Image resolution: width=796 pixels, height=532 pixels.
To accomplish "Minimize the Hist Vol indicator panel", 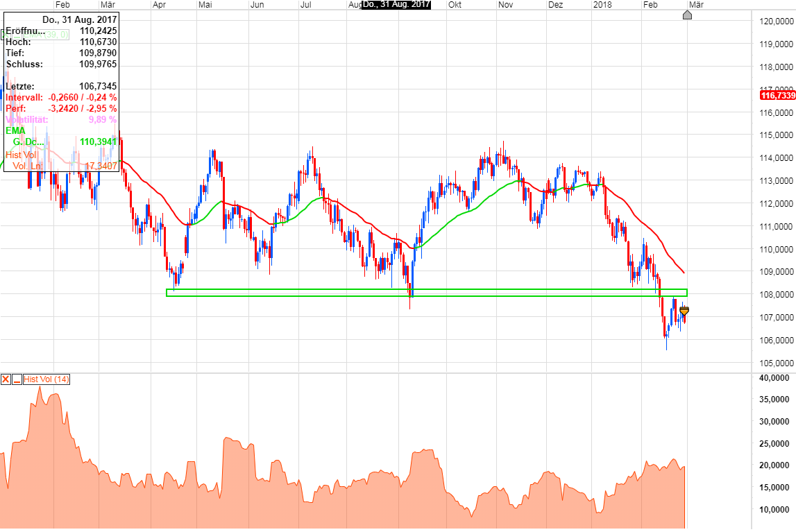I will point(16,379).
